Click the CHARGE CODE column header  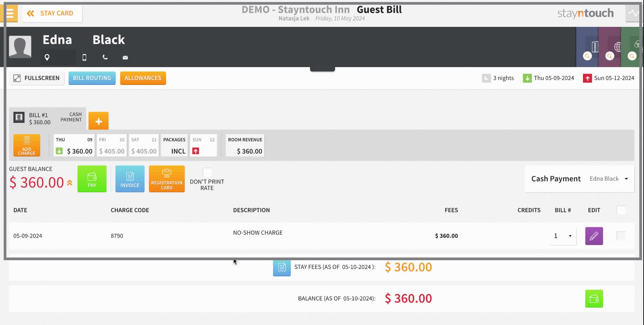(x=130, y=210)
